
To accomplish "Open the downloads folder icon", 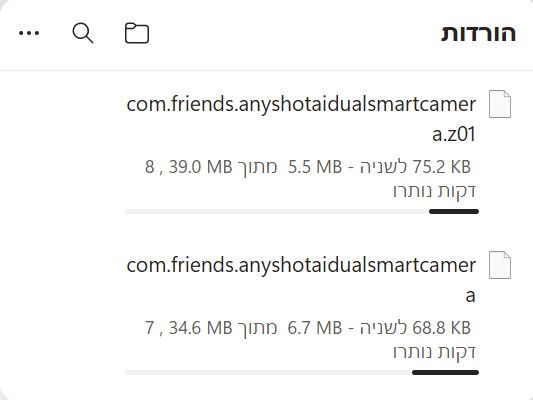I will (x=137, y=33).
